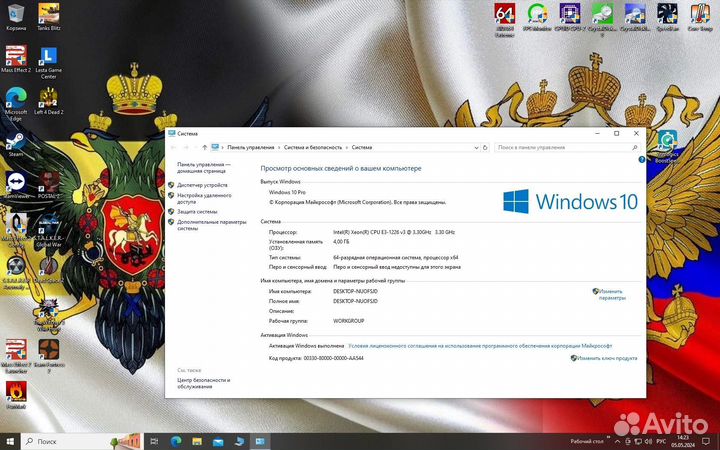720x450 pixels.
Task: Open Защита системы link
Action: (x=197, y=212)
